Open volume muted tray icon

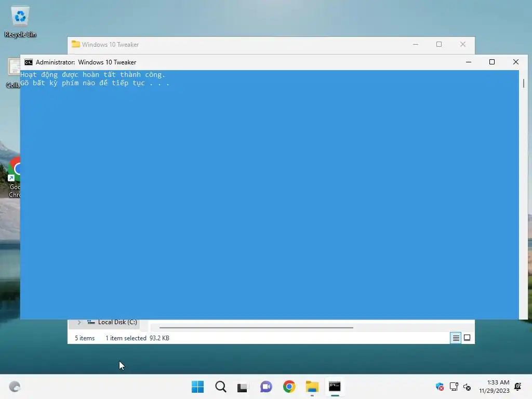click(467, 387)
